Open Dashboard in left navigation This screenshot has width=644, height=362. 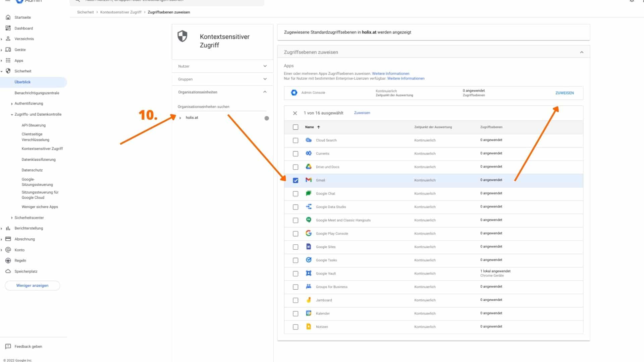(x=23, y=28)
